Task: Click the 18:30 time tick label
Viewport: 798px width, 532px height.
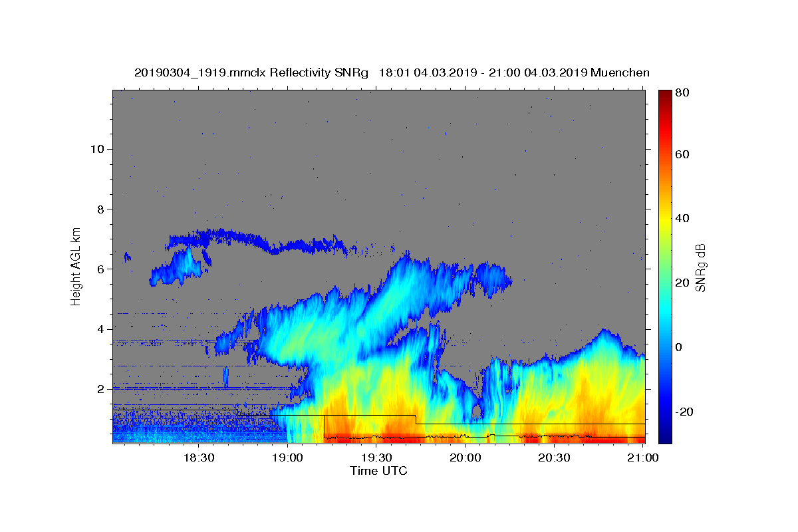Action: [198, 458]
